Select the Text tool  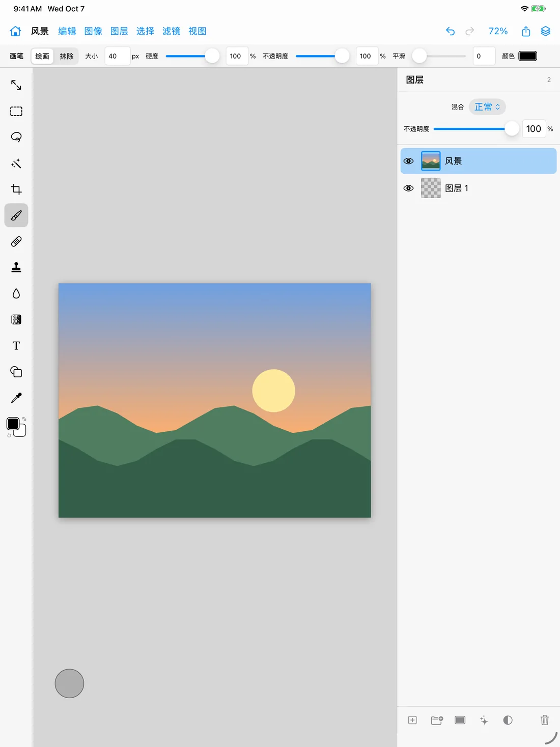(16, 346)
